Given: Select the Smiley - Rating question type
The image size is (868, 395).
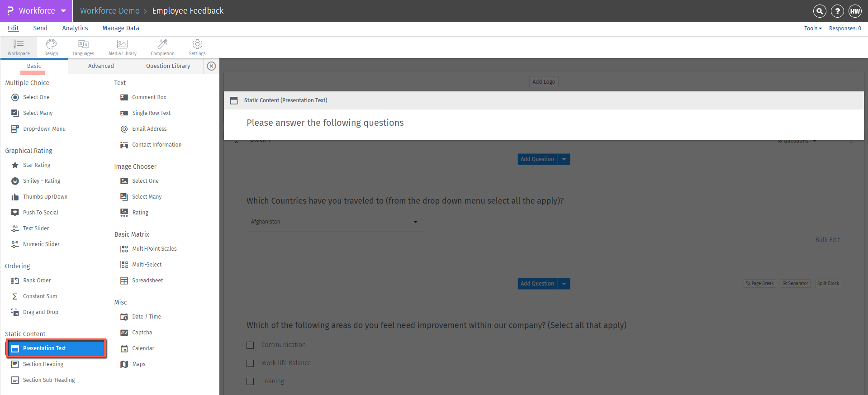Looking at the screenshot, I should tap(42, 181).
